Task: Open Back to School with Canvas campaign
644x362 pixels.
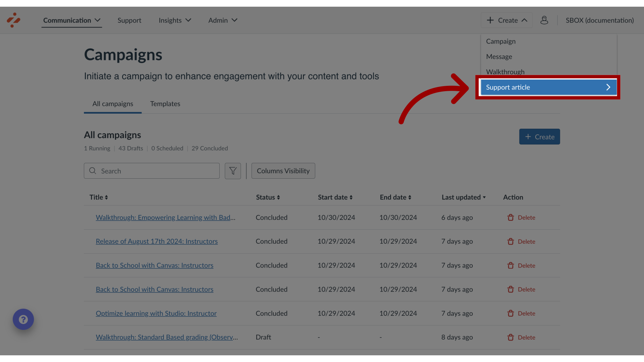Action: click(x=154, y=265)
